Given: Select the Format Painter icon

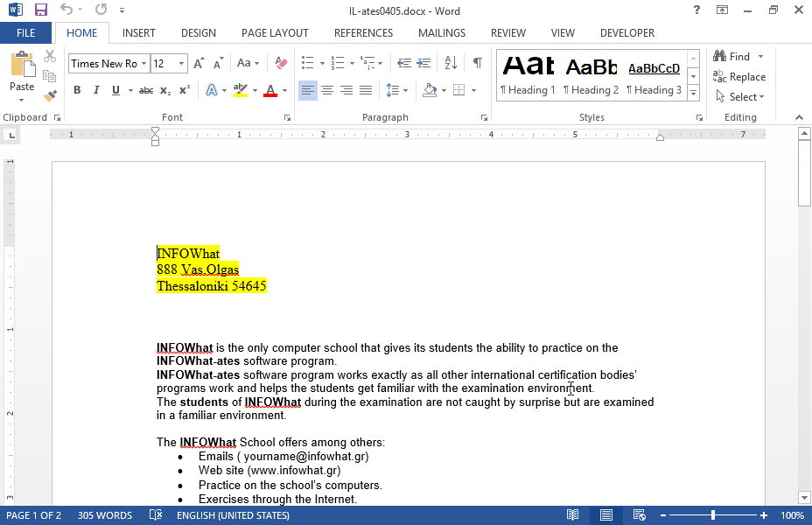Looking at the screenshot, I should click(x=50, y=96).
